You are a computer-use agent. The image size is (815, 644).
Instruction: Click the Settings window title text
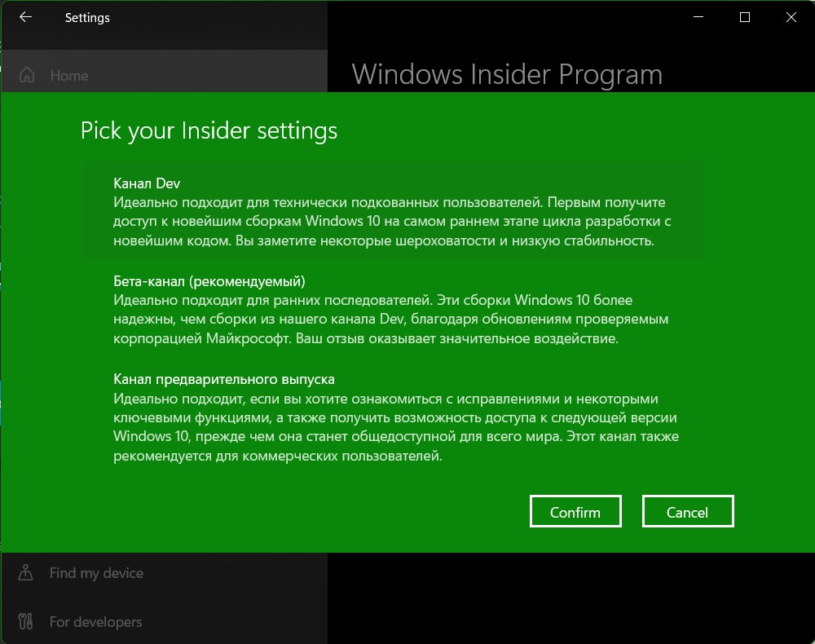[x=87, y=18]
